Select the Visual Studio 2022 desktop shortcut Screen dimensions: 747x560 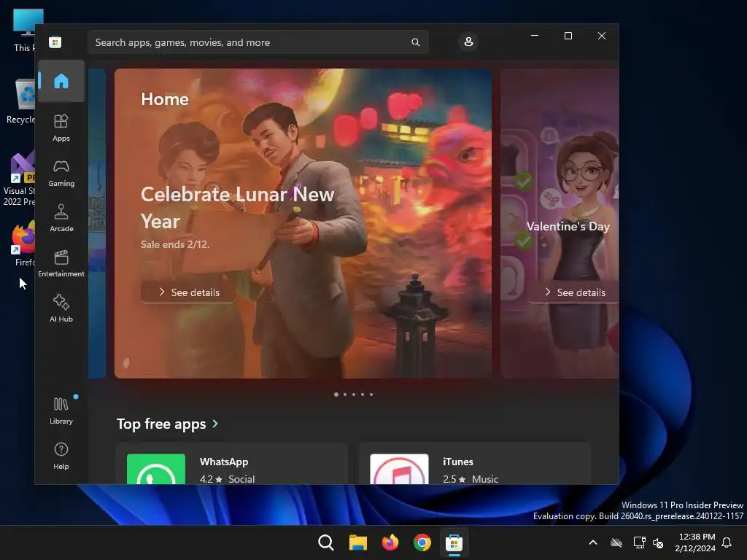(x=18, y=179)
